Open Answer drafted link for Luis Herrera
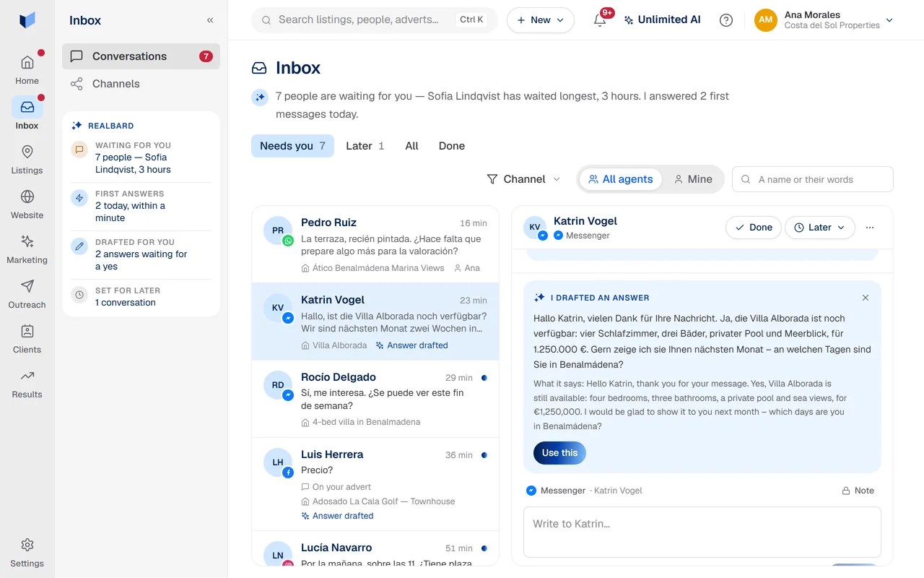Image resolution: width=924 pixels, height=578 pixels. click(x=337, y=516)
